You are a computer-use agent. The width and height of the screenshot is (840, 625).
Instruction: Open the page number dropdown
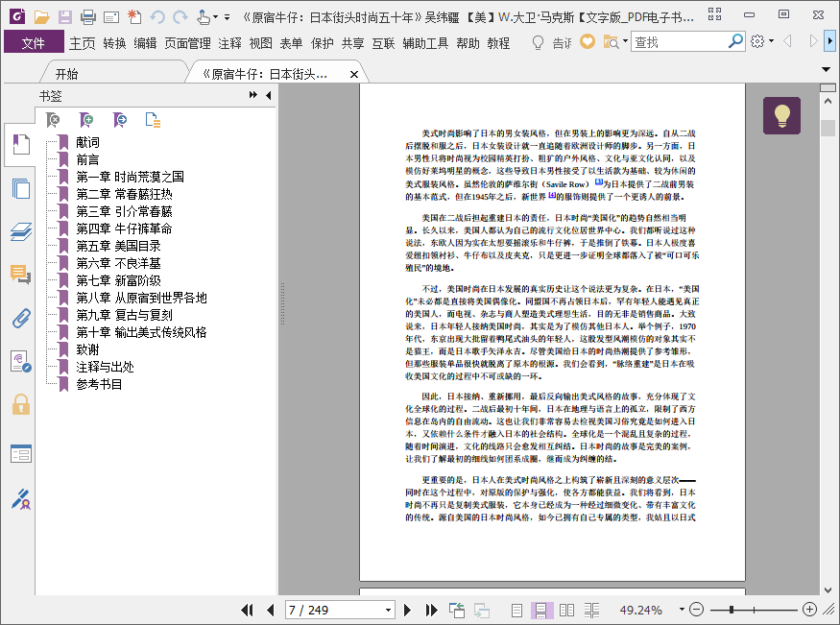(x=388, y=610)
